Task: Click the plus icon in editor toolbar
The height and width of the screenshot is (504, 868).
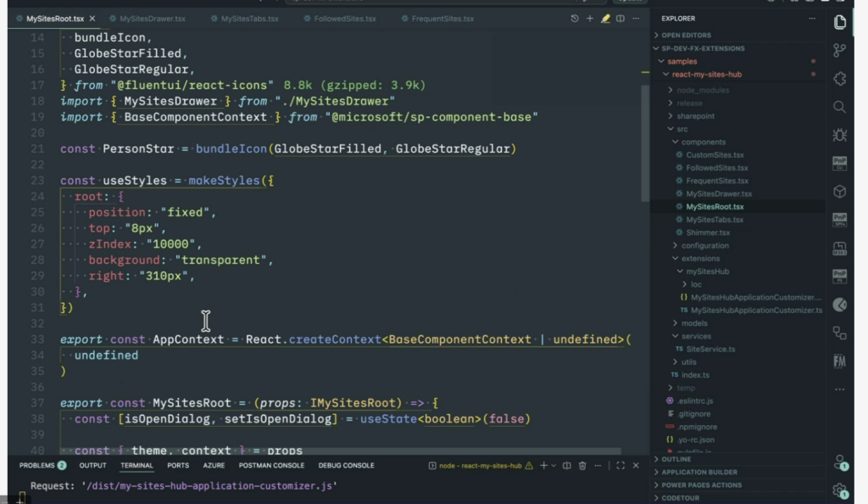Action: point(590,19)
